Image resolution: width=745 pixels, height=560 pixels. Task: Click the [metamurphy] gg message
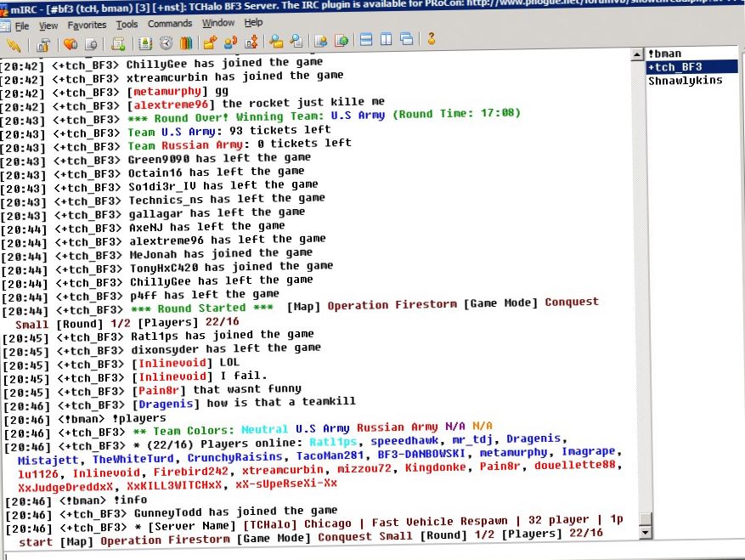178,91
